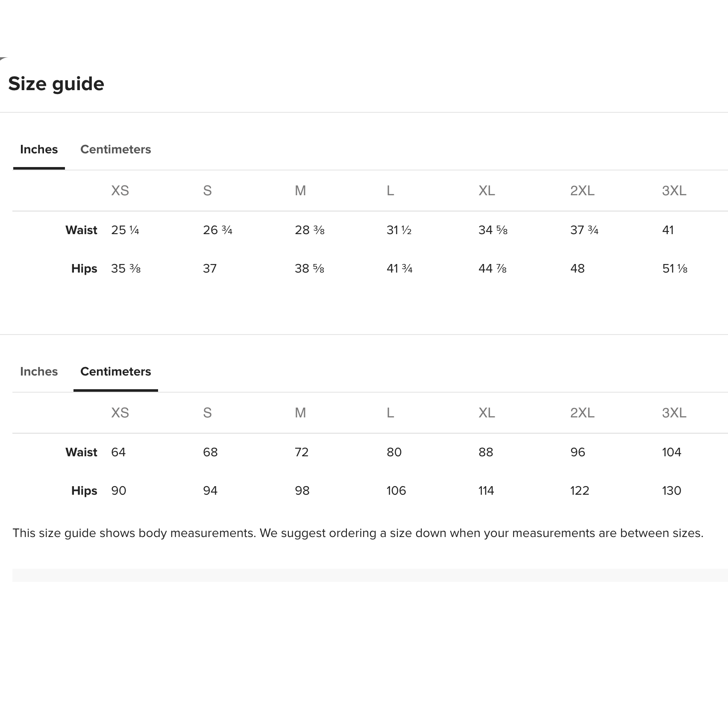This screenshot has width=728, height=728.
Task: Click the body measurements note text
Action: click(358, 533)
